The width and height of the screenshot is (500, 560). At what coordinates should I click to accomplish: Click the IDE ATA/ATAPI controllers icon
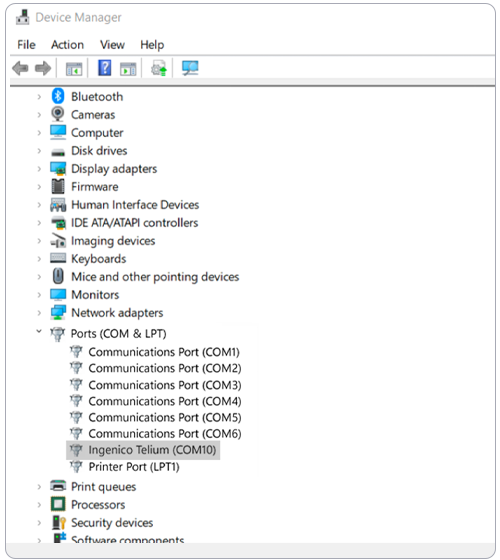[x=58, y=222]
